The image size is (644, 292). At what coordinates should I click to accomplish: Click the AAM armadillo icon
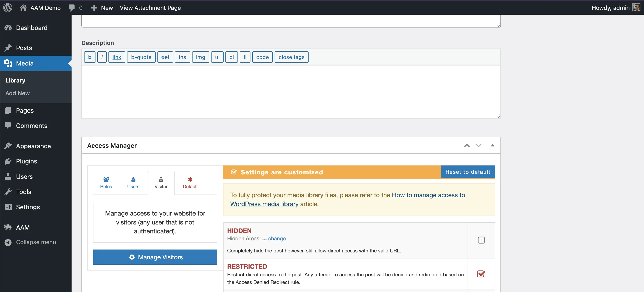pos(8,227)
